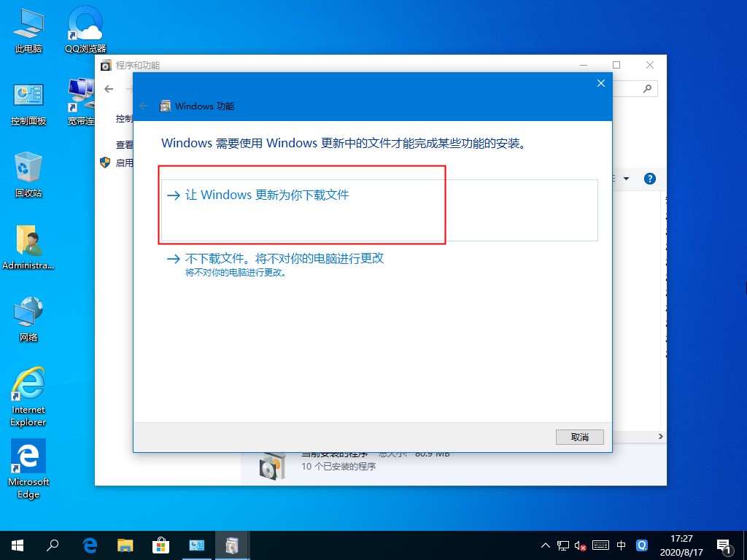This screenshot has width=747, height=560.
Task: Open the Start menu
Action: click(16, 545)
